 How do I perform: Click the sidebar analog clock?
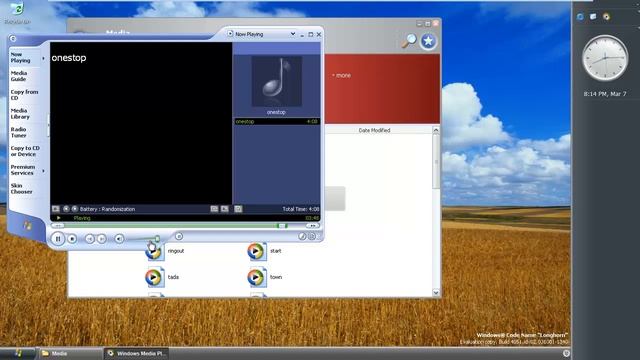pos(605,58)
